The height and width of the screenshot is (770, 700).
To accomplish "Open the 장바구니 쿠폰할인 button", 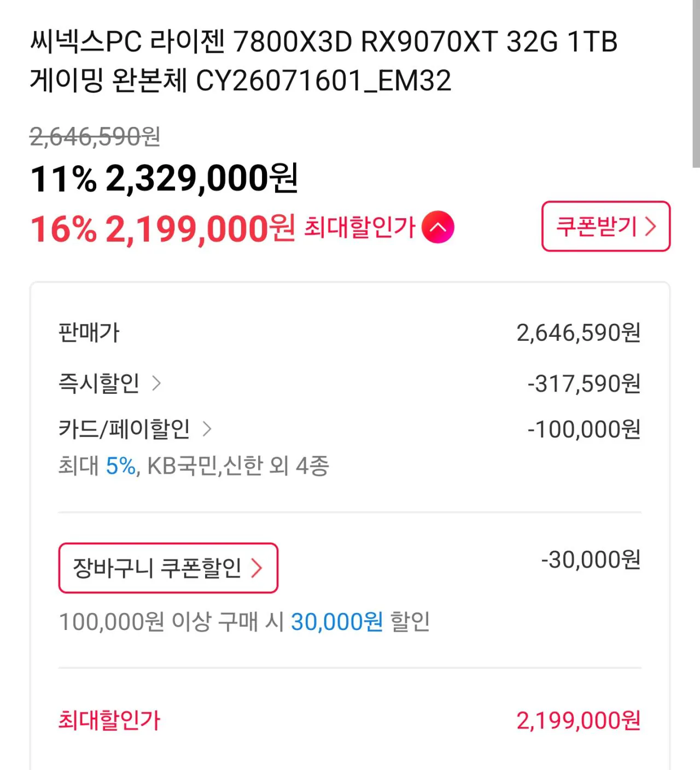I will pyautogui.click(x=168, y=568).
